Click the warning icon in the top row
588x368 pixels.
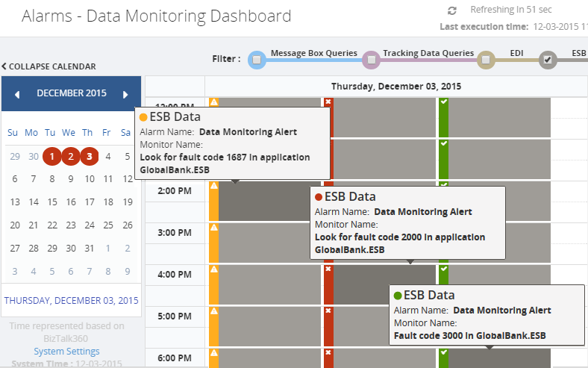[x=213, y=102]
